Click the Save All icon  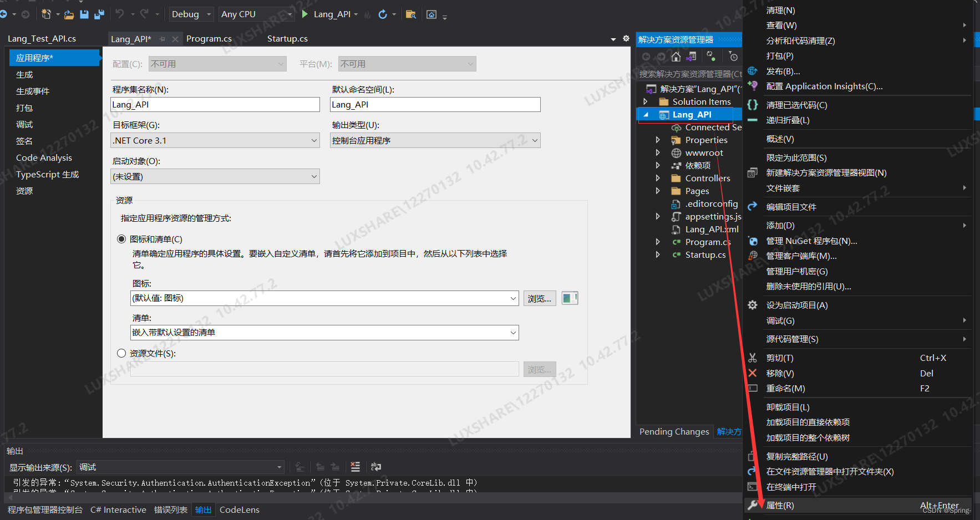tap(99, 14)
